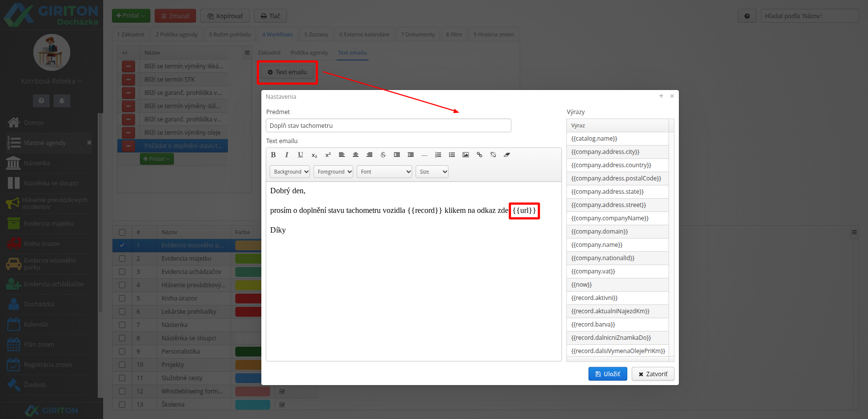Image resolution: width=868 pixels, height=419 pixels.
Task: Remove workflow 'Blíží se termín výměny oleje' with minus
Action: [128, 132]
